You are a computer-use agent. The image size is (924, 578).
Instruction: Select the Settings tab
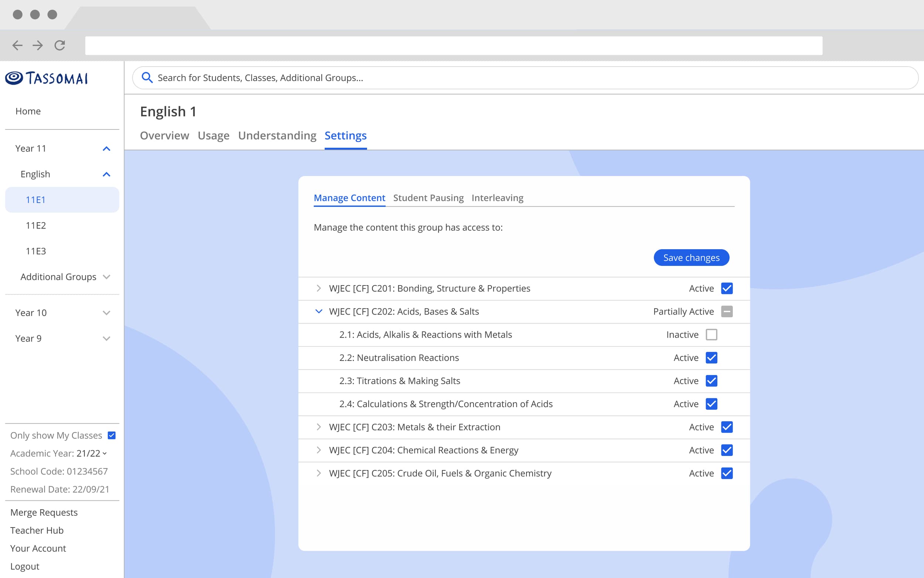345,135
